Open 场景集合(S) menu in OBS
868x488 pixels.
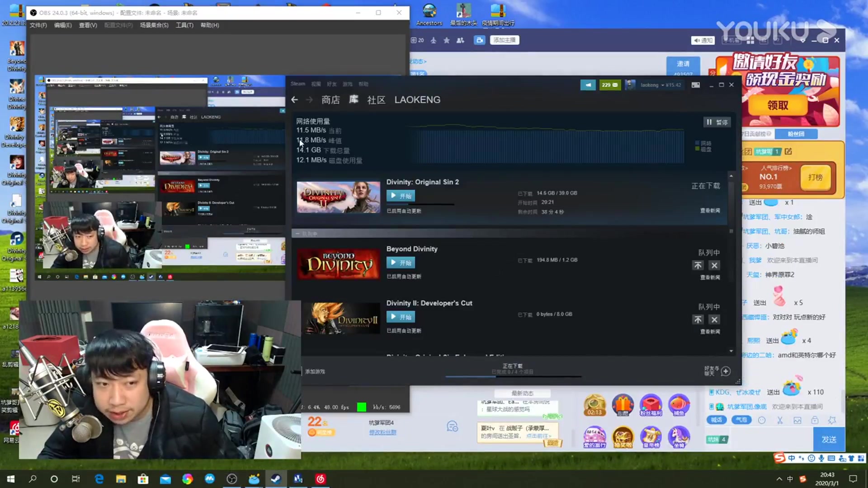pos(154,25)
